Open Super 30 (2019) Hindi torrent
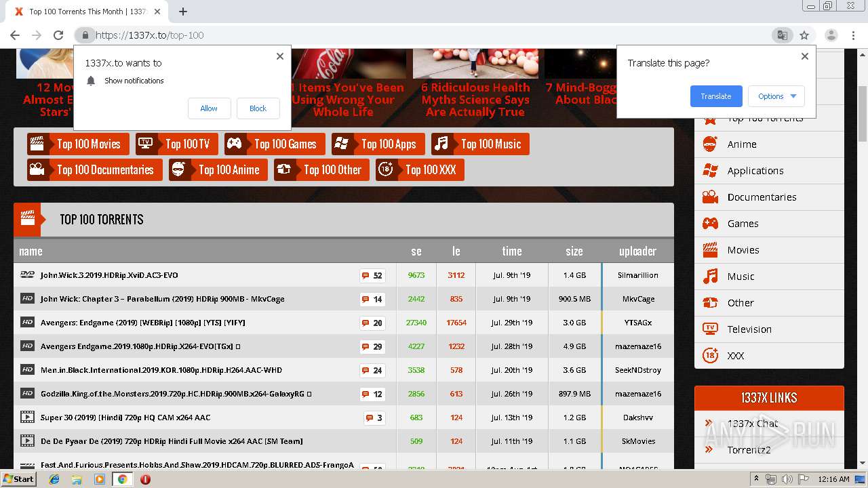The image size is (868, 488). point(125,418)
